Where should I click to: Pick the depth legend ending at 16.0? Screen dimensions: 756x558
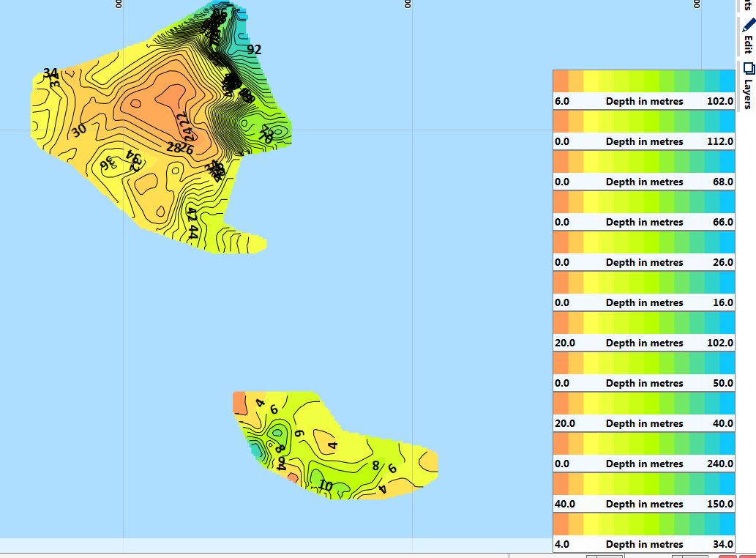(643, 291)
